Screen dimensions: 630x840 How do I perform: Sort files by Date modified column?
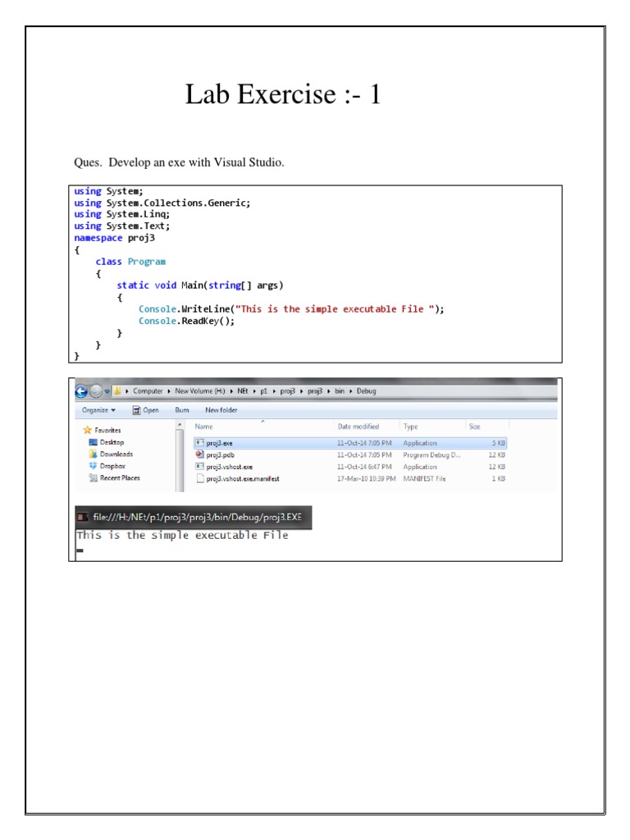coord(358,427)
